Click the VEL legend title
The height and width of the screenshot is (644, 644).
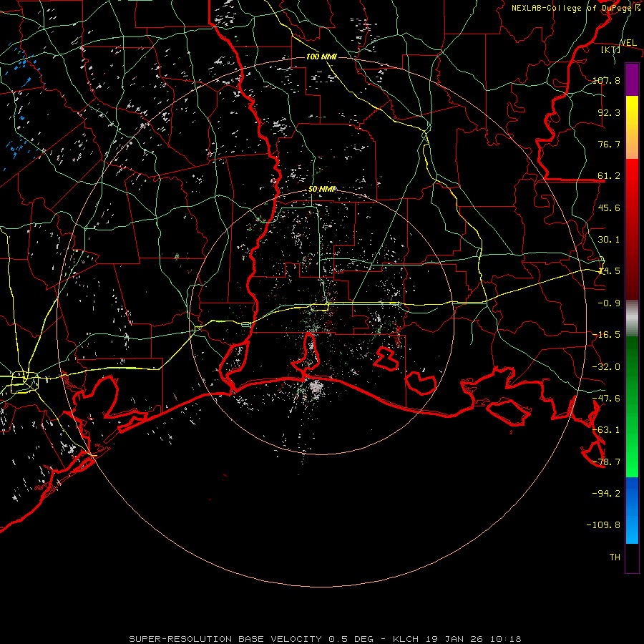coord(628,42)
